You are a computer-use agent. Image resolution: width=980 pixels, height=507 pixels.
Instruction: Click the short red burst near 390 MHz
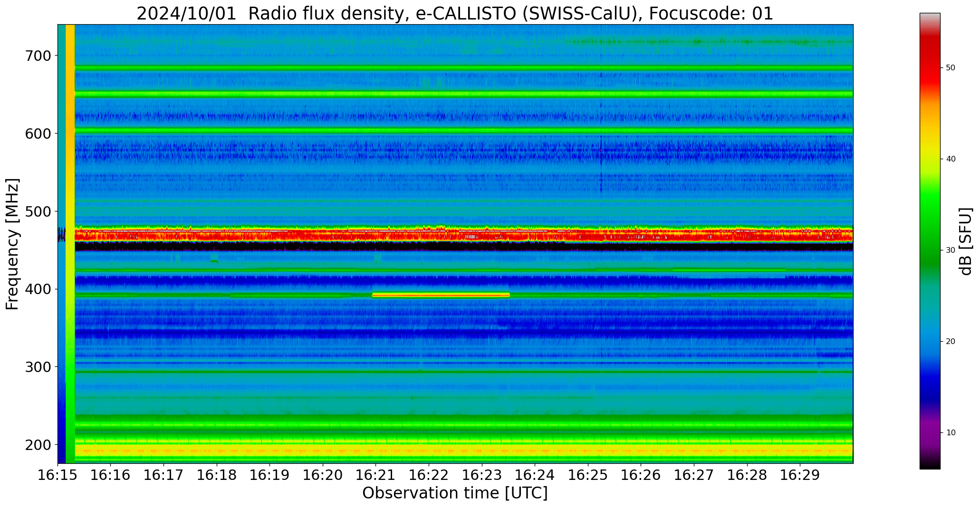[x=441, y=295]
